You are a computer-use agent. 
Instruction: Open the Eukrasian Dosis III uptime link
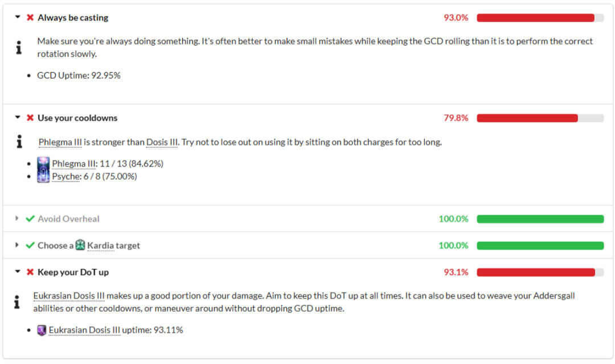[x=84, y=330]
